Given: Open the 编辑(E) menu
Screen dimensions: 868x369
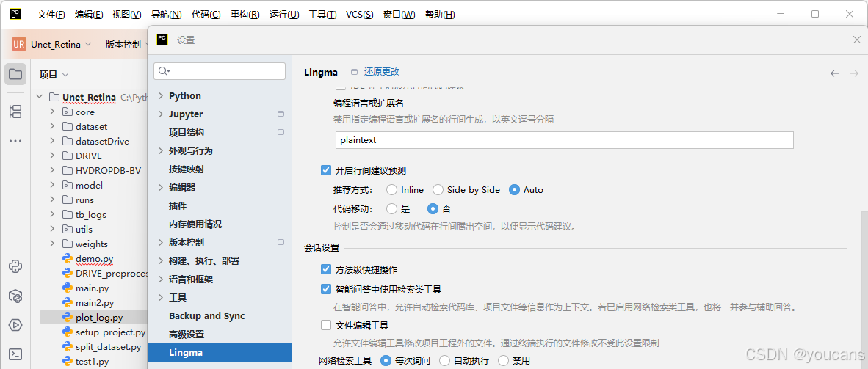Looking at the screenshot, I should (x=89, y=15).
